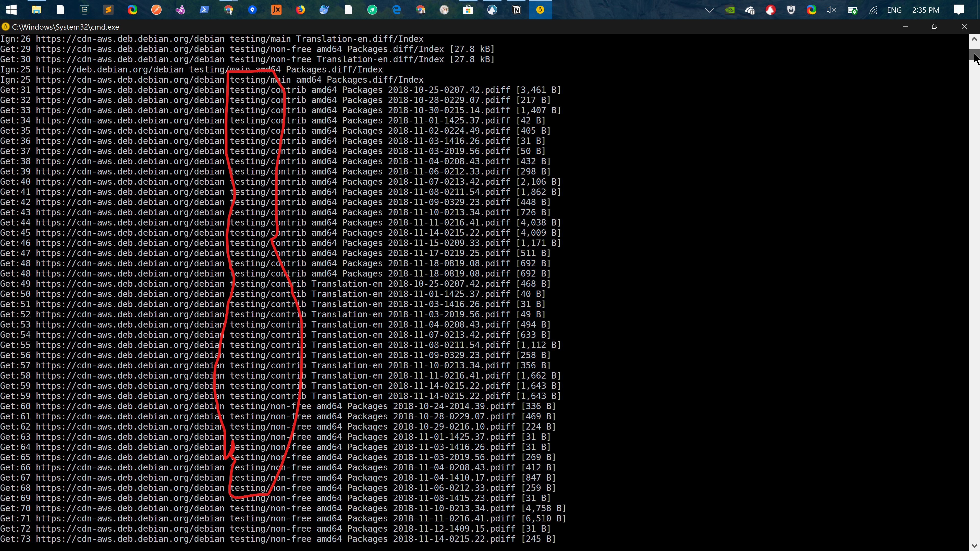Open the Notion taskbar icon
Image resolution: width=980 pixels, height=551 pixels.
point(516,10)
